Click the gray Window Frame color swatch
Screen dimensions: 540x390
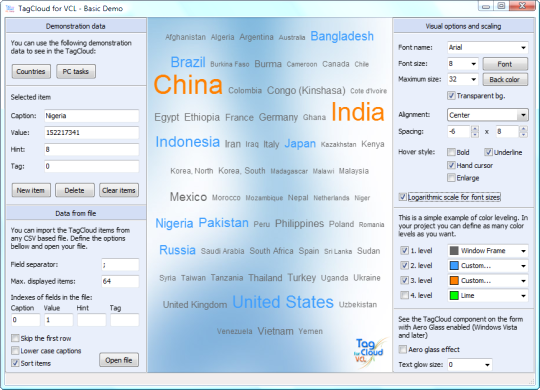point(454,250)
